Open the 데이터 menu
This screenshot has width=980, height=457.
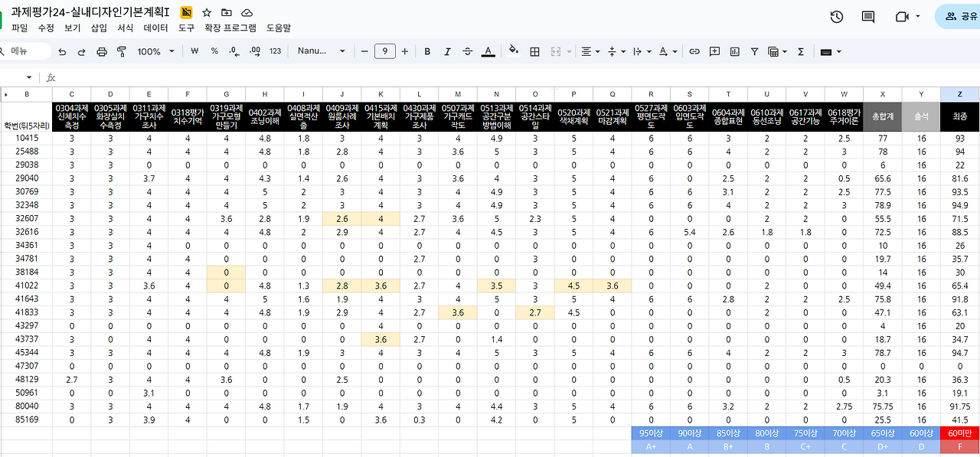(154, 26)
